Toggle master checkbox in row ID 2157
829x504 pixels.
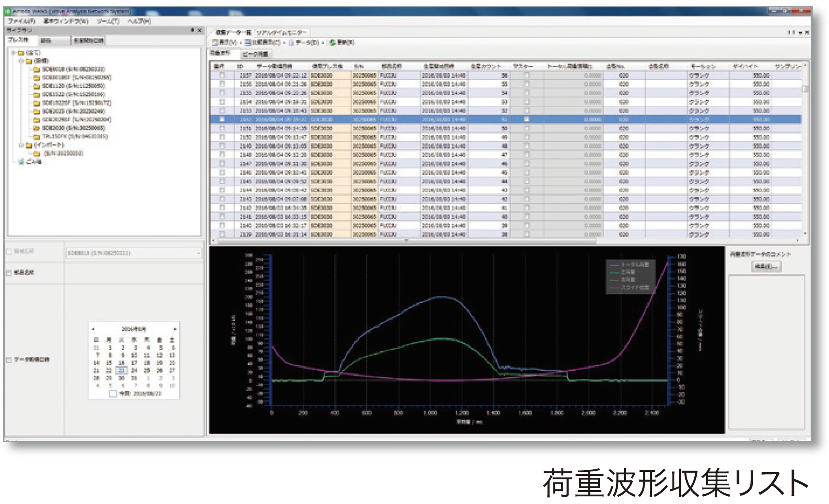coord(526,75)
